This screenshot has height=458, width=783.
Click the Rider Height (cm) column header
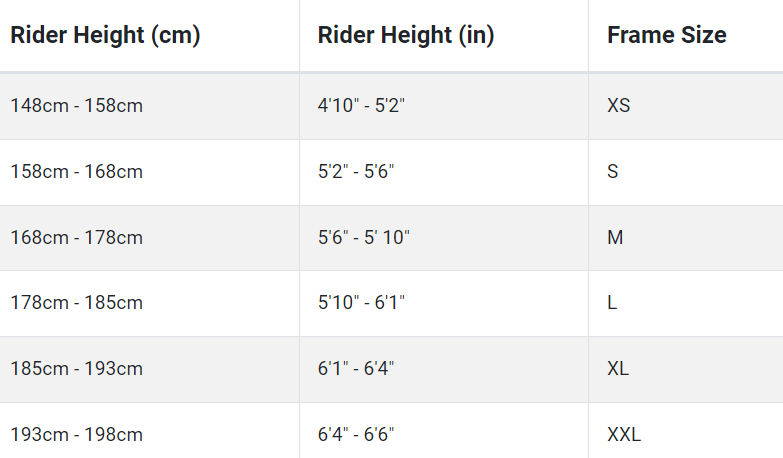[x=149, y=35]
